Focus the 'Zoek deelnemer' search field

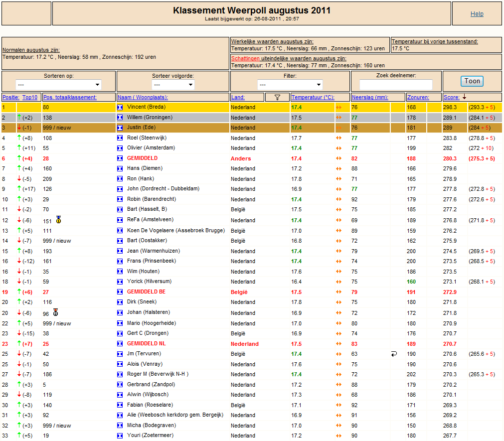pos(396,85)
